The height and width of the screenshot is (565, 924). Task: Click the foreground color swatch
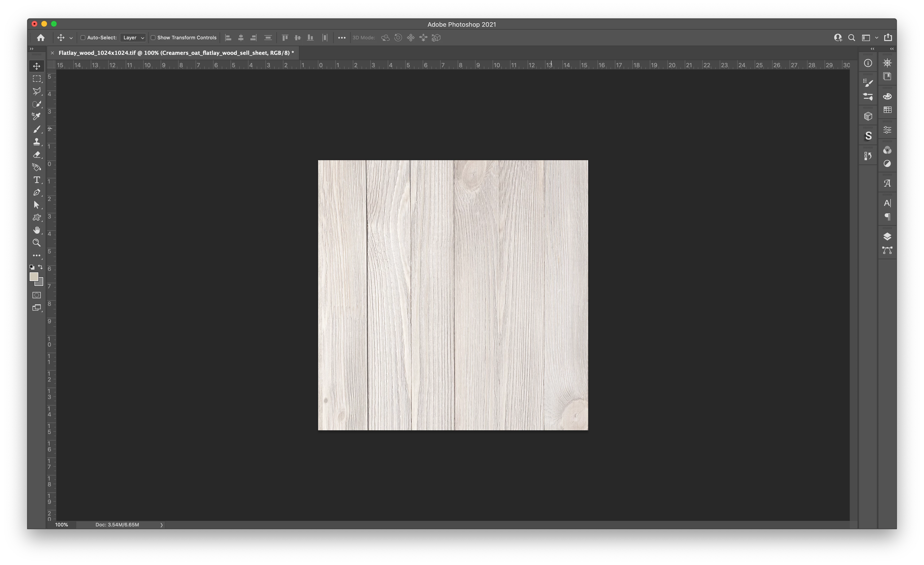[x=34, y=277]
